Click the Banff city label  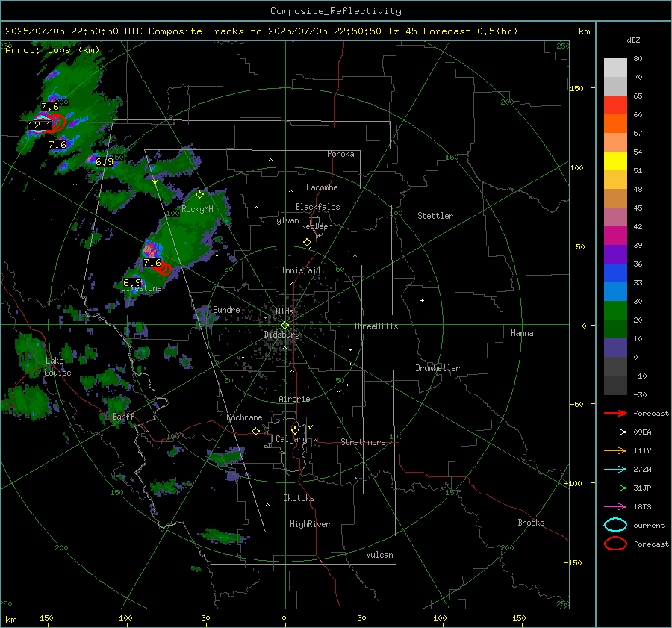pyautogui.click(x=123, y=416)
